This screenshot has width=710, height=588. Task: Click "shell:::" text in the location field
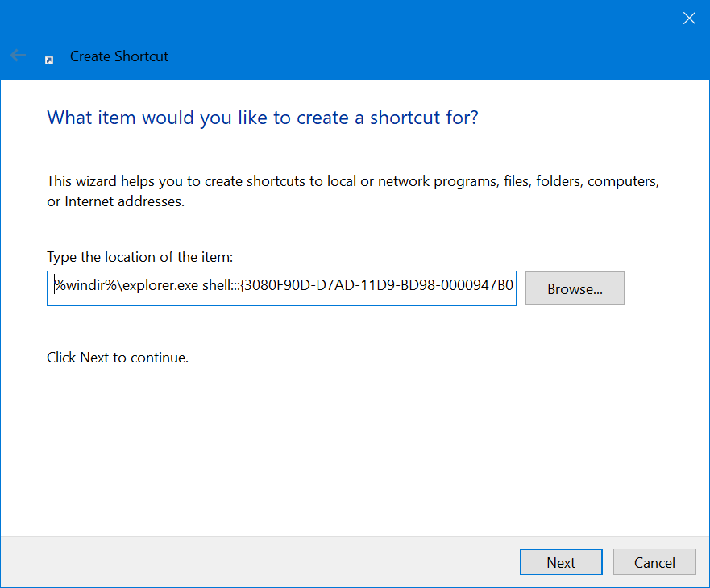click(213, 288)
